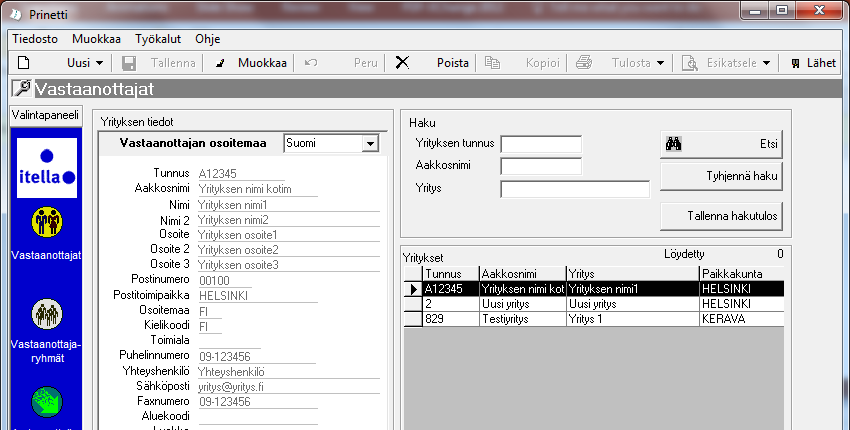850x430 pixels.
Task: Click the binoculars icon on Etsi
Action: [x=673, y=144]
